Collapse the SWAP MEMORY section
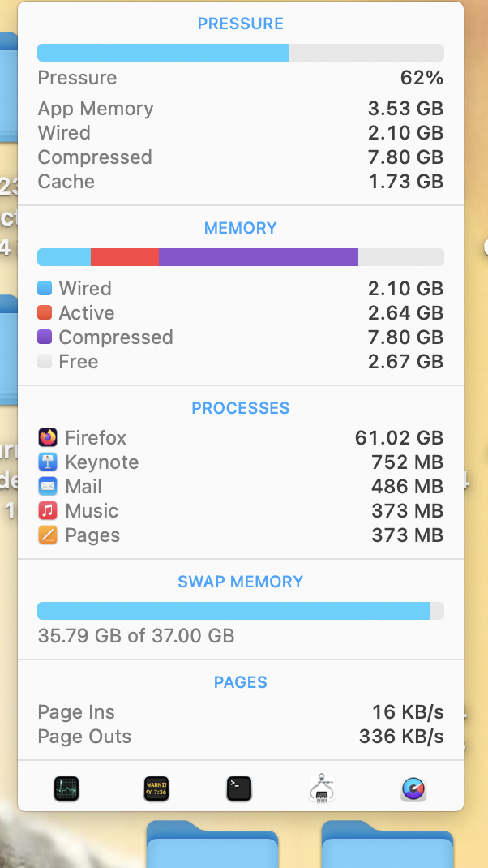 pos(240,581)
